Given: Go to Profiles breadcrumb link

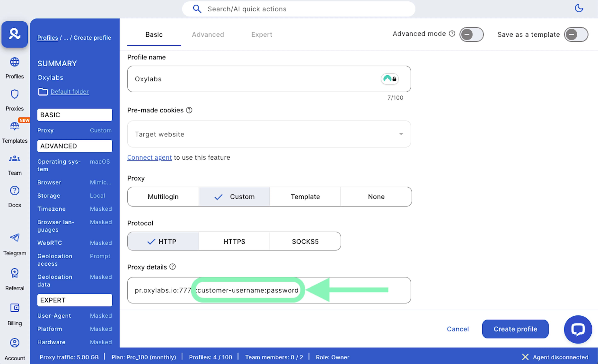Looking at the screenshot, I should pos(47,38).
